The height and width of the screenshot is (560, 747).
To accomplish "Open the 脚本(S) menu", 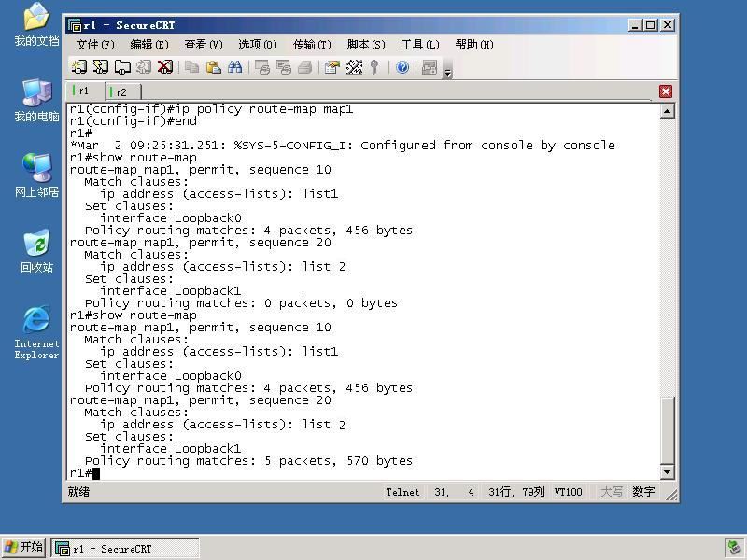I will click(366, 45).
